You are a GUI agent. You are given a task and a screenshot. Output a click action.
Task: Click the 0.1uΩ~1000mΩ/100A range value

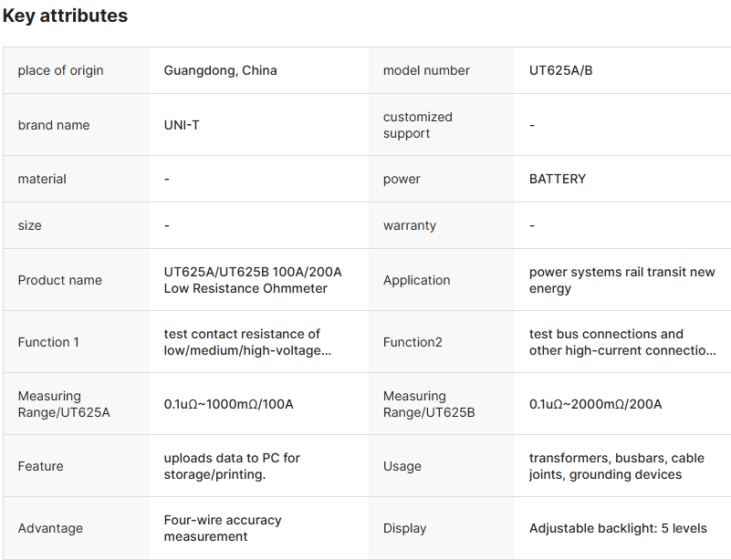(x=228, y=404)
